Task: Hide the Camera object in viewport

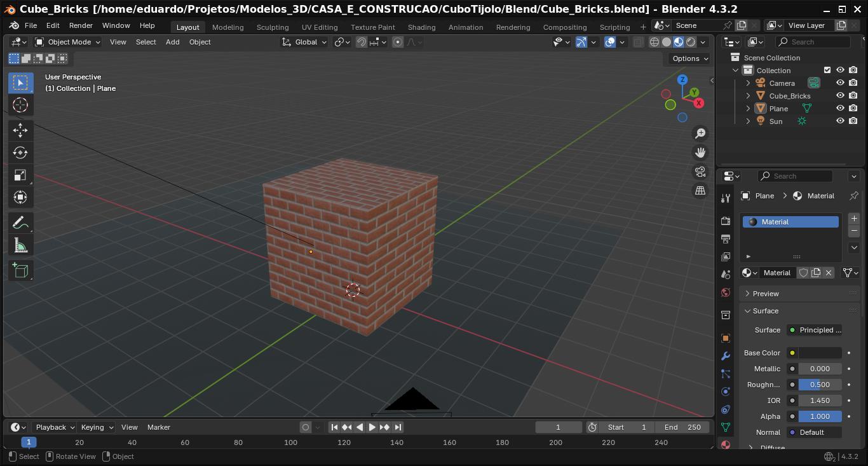Action: coord(840,83)
